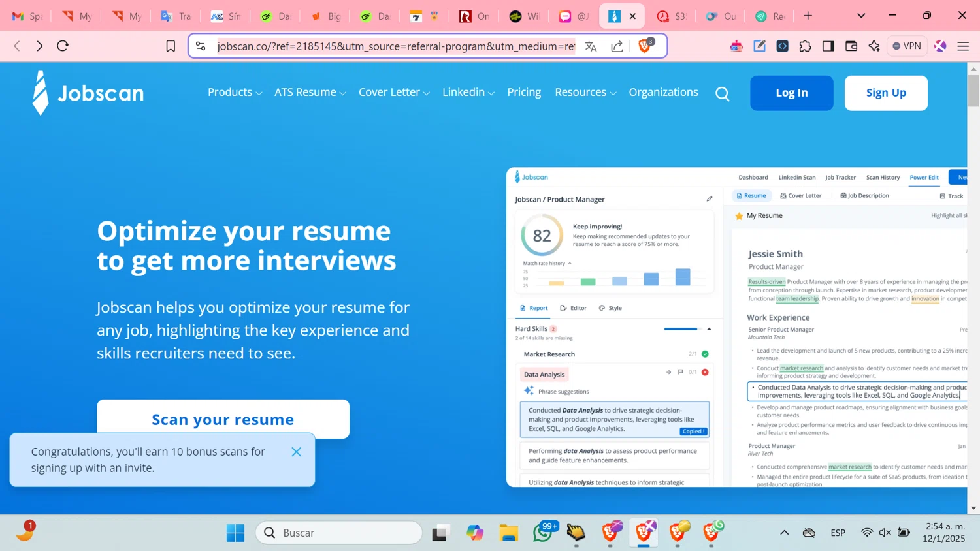The height and width of the screenshot is (551, 980).
Task: Click the VPN button
Action: coord(907,46)
